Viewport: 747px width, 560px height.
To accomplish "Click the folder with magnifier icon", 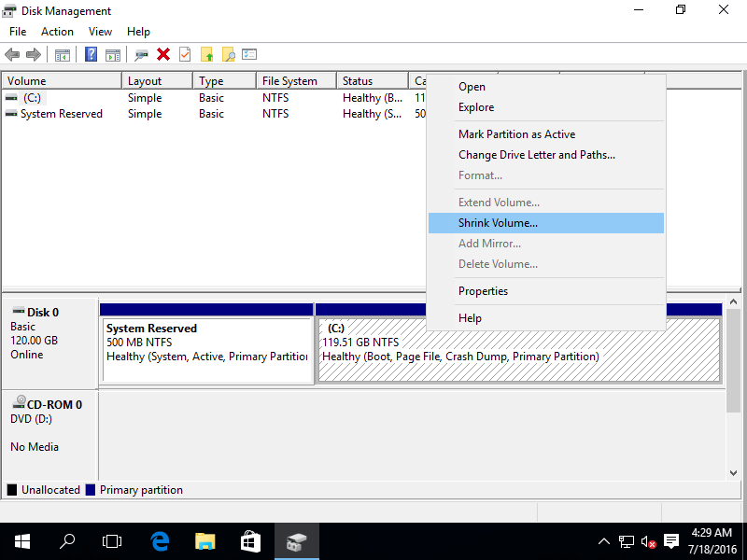I will [228, 54].
